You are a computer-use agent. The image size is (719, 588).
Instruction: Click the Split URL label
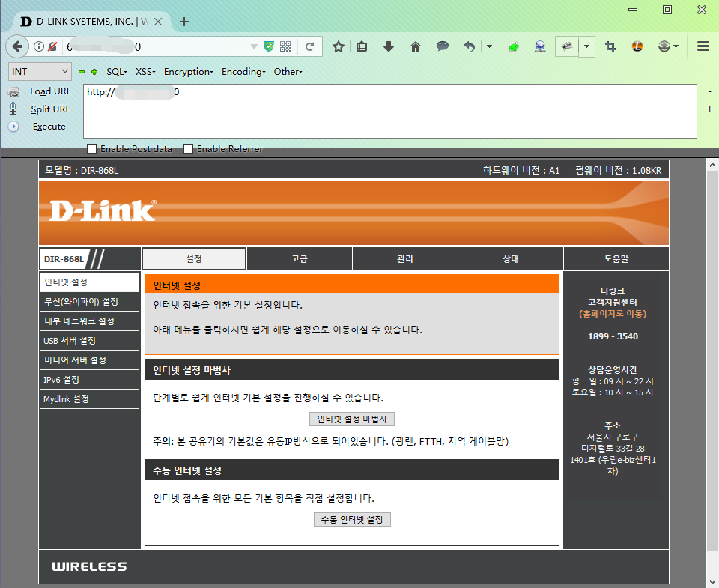(50, 109)
